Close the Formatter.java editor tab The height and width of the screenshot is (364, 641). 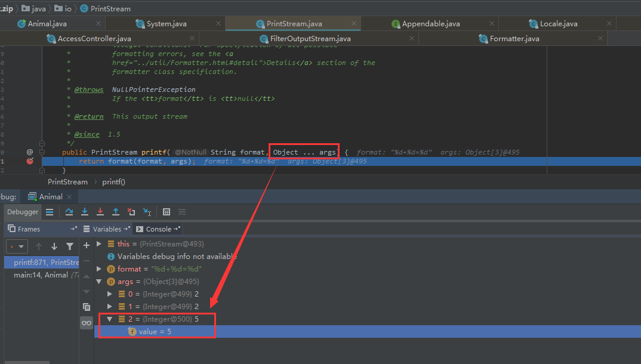(600, 38)
